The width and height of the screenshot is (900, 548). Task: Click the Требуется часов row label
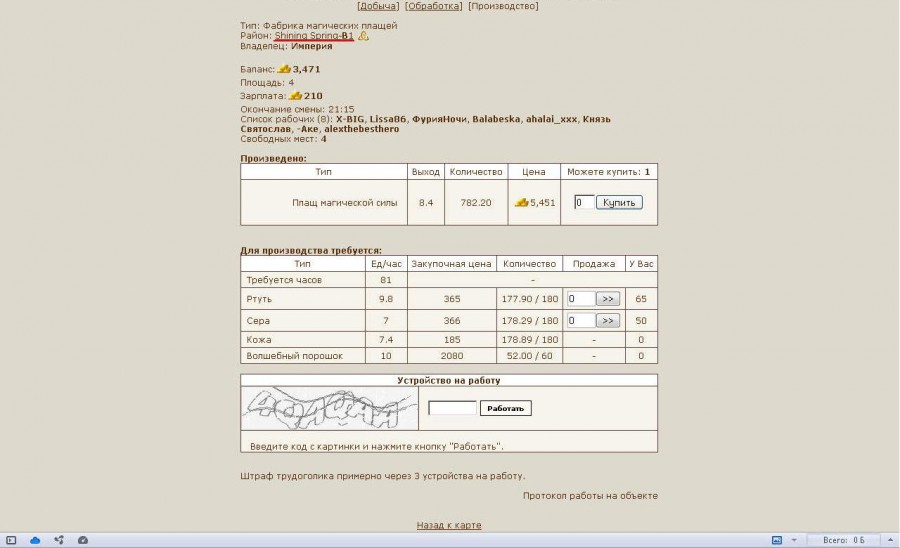[x=284, y=279]
